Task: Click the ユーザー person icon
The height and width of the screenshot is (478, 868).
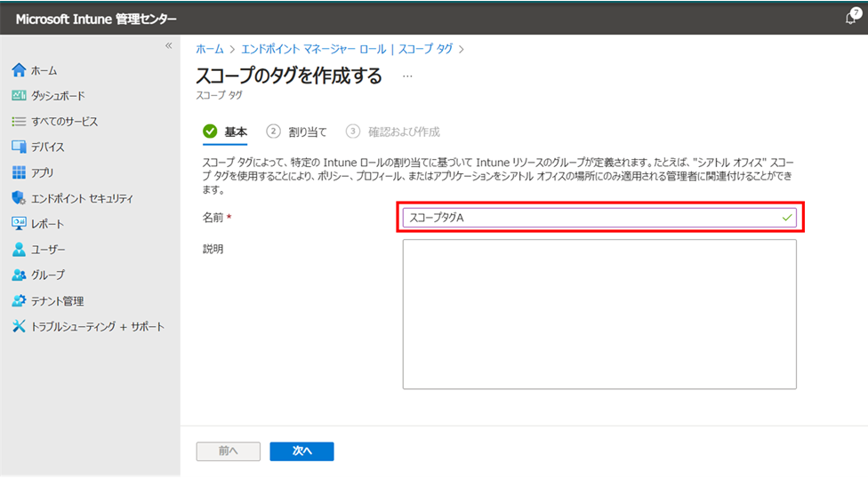Action: (19, 250)
